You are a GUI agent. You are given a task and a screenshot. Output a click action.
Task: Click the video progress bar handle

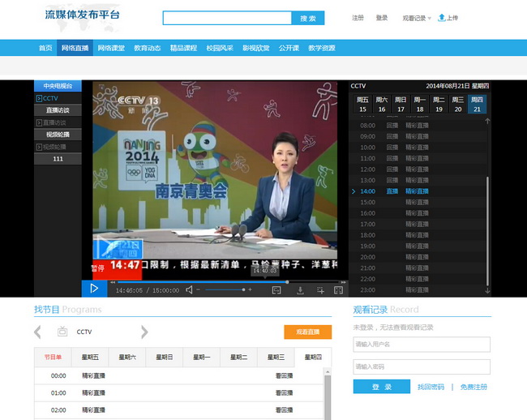tap(287, 282)
